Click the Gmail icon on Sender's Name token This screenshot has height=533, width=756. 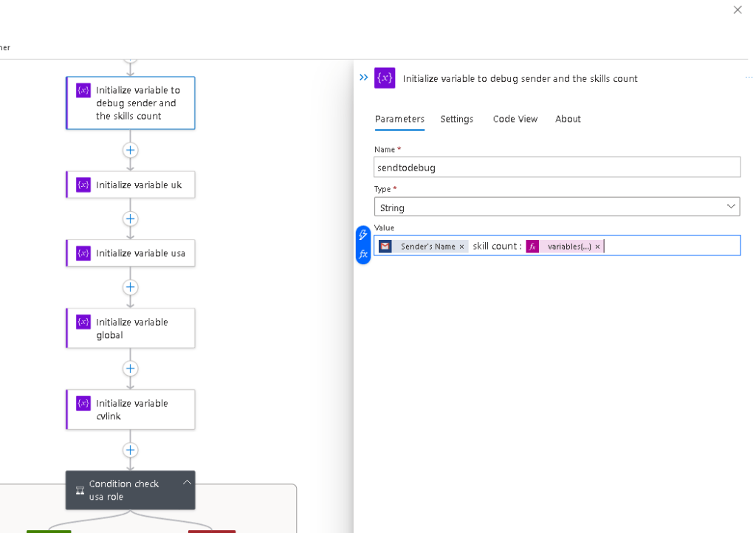[x=385, y=247]
